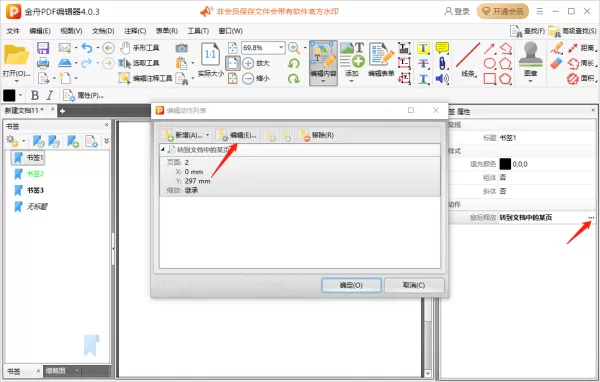Click the 查找(F) find button
Viewport: 600px width, 382px height.
(528, 31)
